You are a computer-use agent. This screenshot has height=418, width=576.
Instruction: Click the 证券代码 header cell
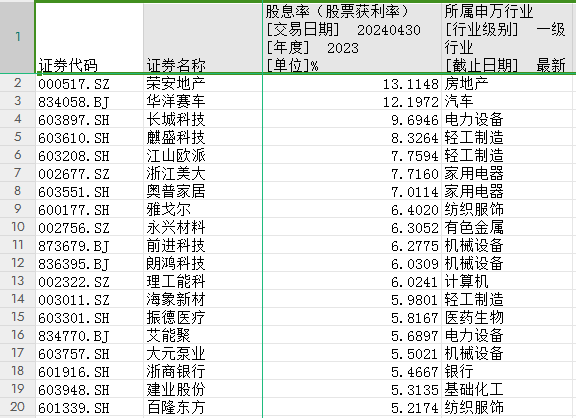[89, 38]
